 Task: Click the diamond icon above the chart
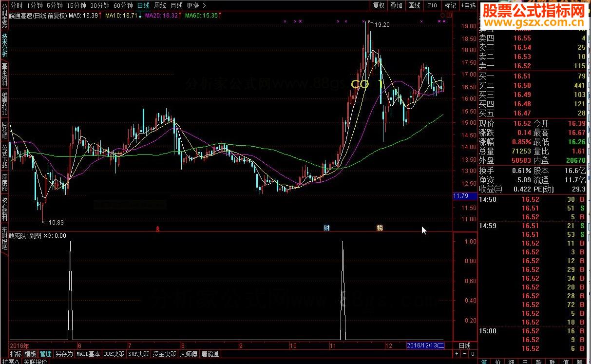point(442,15)
